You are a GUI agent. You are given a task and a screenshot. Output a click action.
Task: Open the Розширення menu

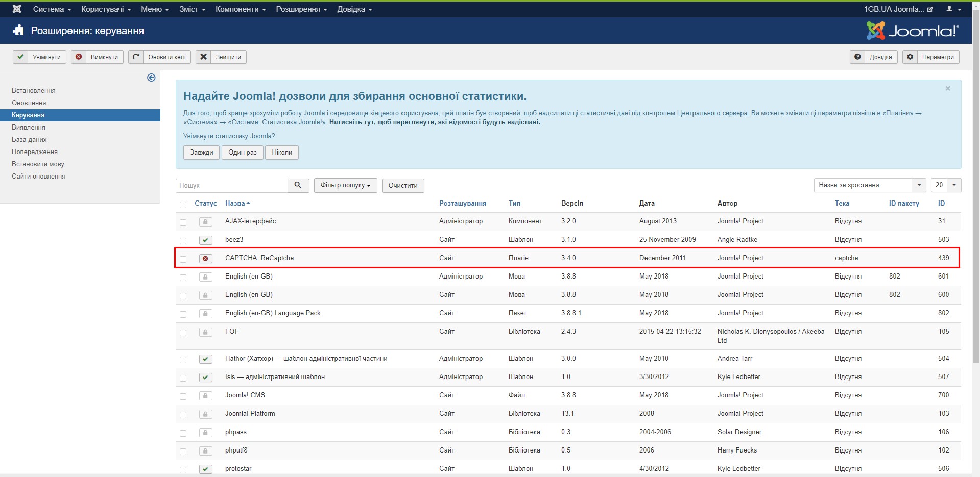pos(301,9)
